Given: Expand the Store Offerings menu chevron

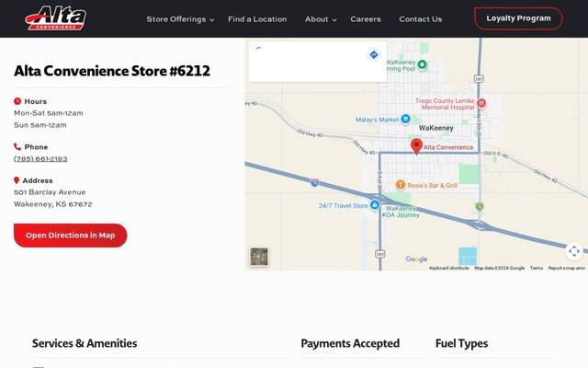Looking at the screenshot, I should click(212, 20).
